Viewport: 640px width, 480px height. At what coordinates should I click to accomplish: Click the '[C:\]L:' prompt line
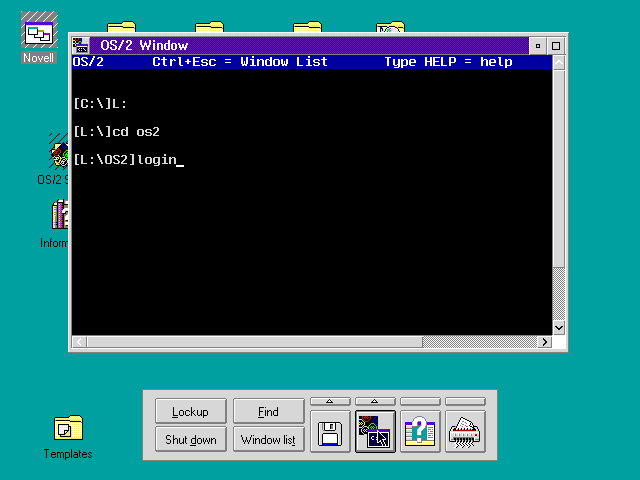pos(100,104)
